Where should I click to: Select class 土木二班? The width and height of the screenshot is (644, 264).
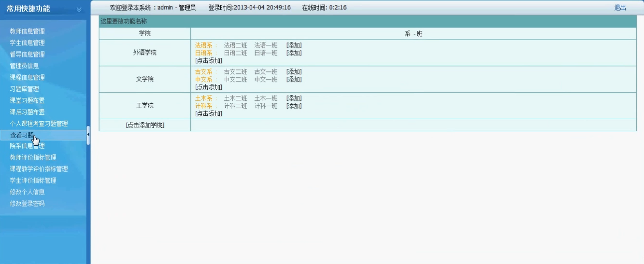click(236, 98)
